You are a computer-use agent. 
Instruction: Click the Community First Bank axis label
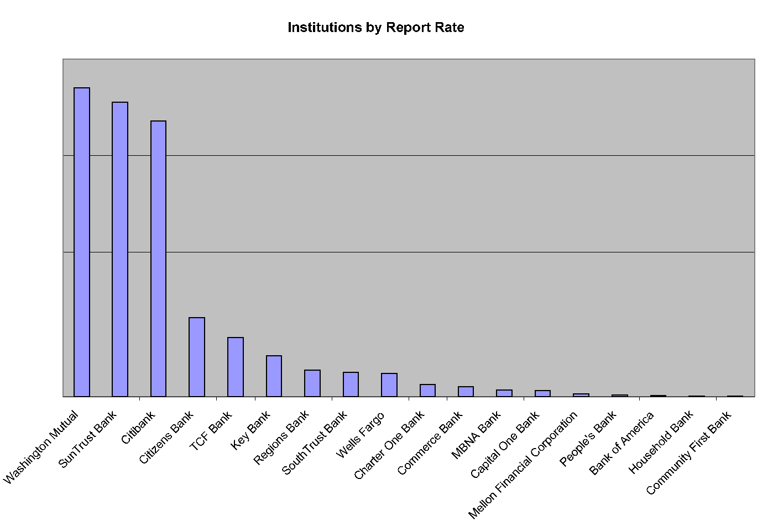click(x=688, y=453)
